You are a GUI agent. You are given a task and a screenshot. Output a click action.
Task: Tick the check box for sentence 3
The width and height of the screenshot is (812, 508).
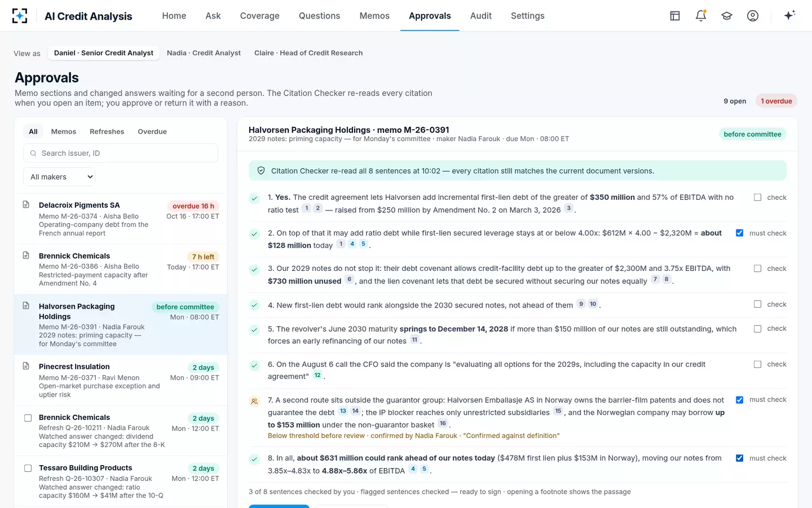click(757, 269)
